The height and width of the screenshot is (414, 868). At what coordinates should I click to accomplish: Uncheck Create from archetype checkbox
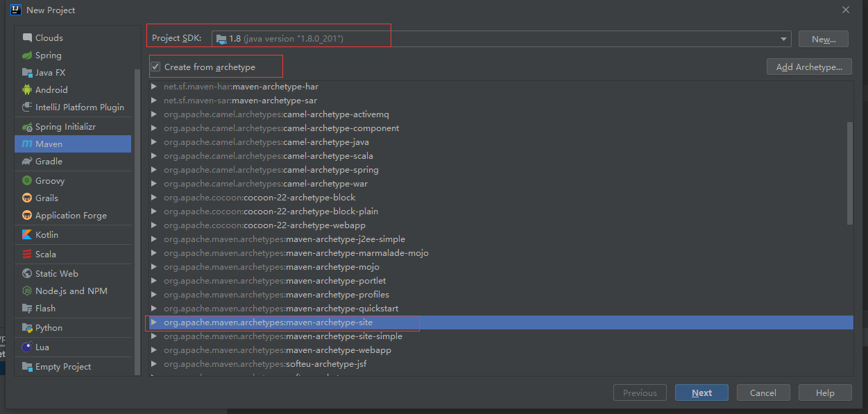pyautogui.click(x=155, y=67)
